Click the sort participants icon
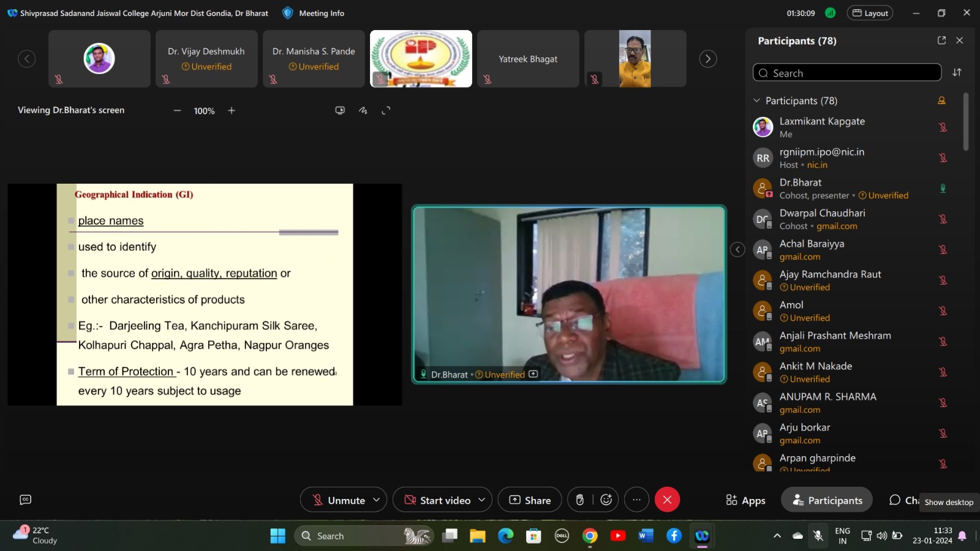The width and height of the screenshot is (980, 551). (x=957, y=72)
